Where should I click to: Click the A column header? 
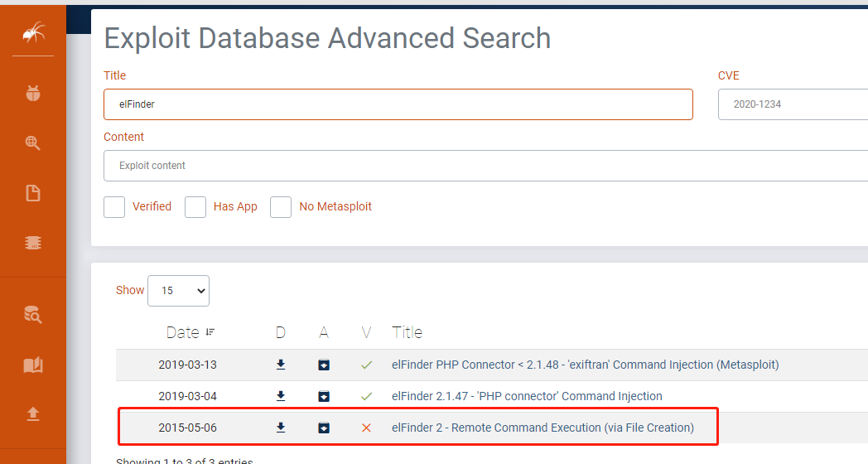[x=324, y=332]
